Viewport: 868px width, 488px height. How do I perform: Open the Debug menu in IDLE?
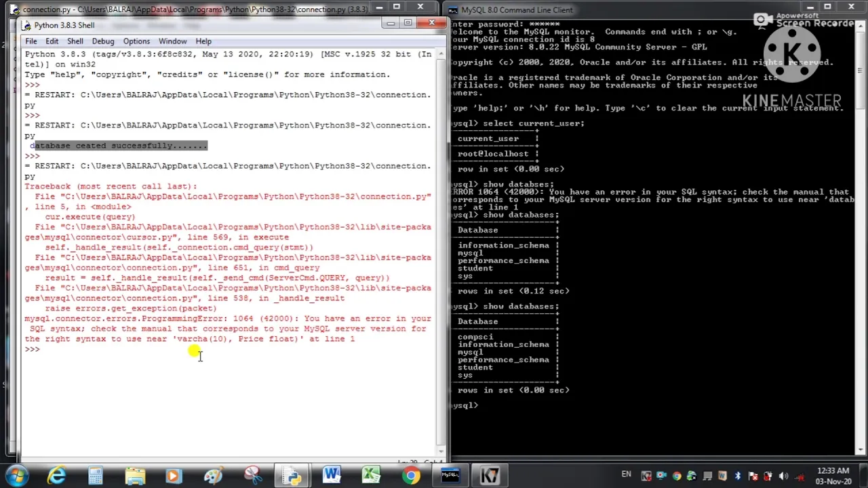coord(103,41)
